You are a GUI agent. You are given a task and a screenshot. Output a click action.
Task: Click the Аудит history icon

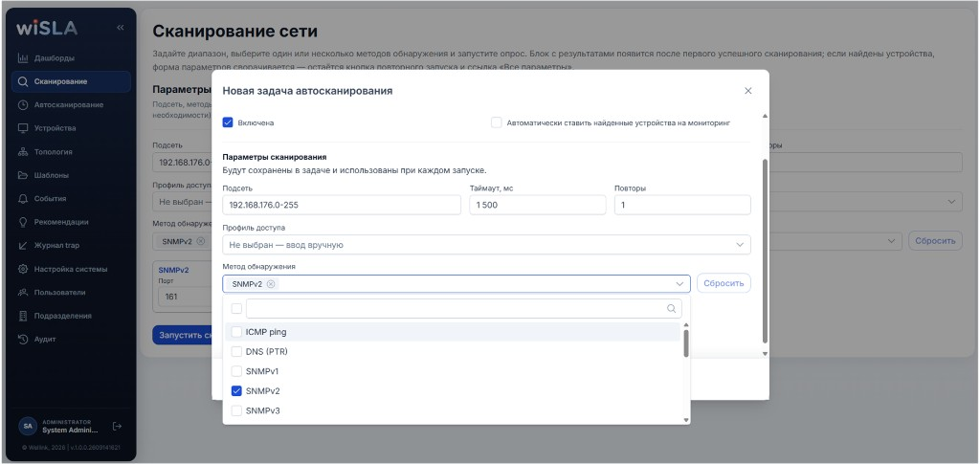(23, 339)
